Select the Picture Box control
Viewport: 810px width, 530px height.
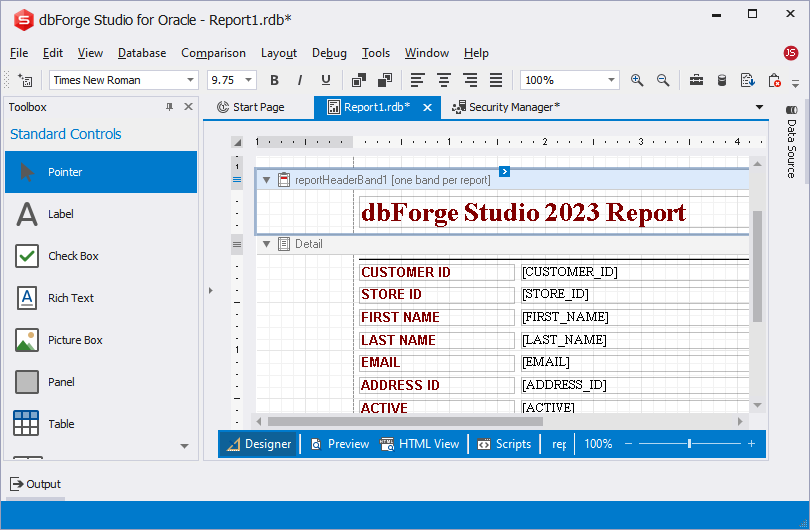75,340
